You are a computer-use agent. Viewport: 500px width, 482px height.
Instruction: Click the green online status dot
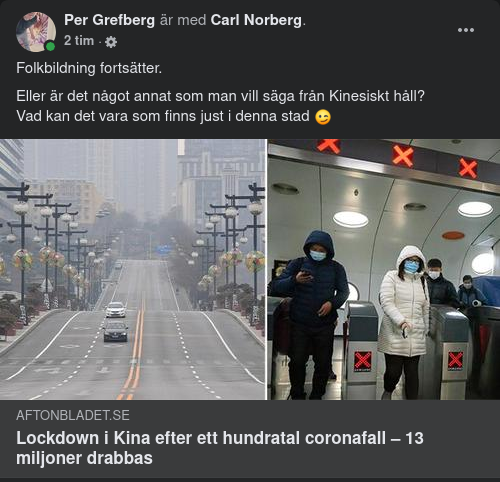(50, 46)
